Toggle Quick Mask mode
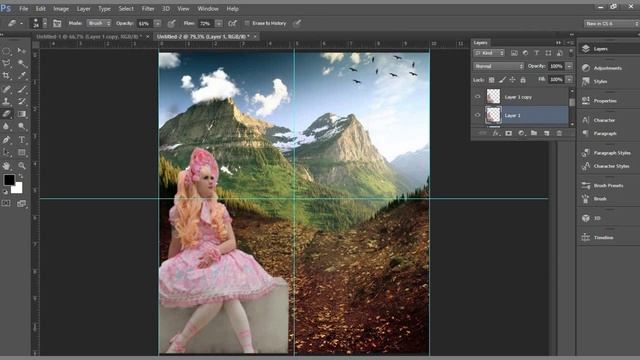This screenshot has height=360, width=640. (6, 203)
